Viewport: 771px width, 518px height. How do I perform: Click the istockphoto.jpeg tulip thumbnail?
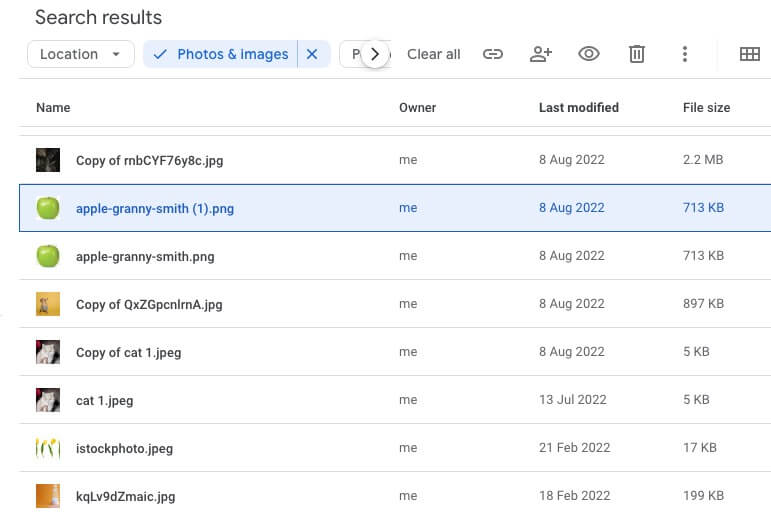click(x=48, y=448)
